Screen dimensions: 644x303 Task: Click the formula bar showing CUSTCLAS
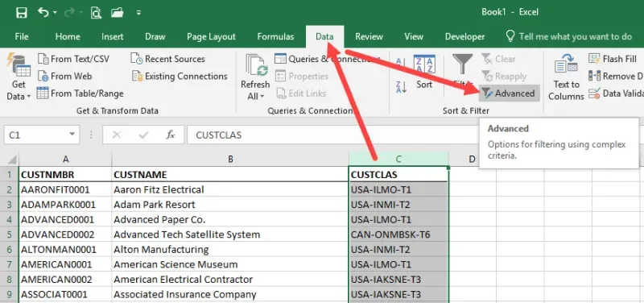pyautogui.click(x=332, y=135)
